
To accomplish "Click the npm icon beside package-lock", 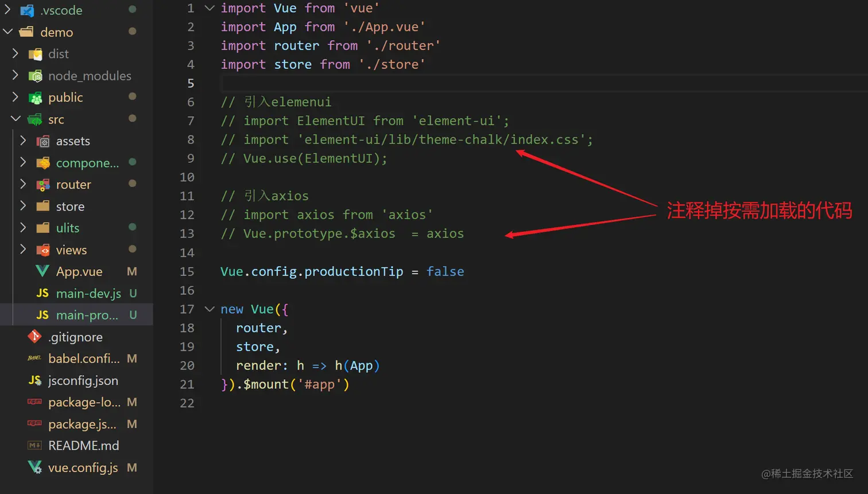I will tap(34, 402).
